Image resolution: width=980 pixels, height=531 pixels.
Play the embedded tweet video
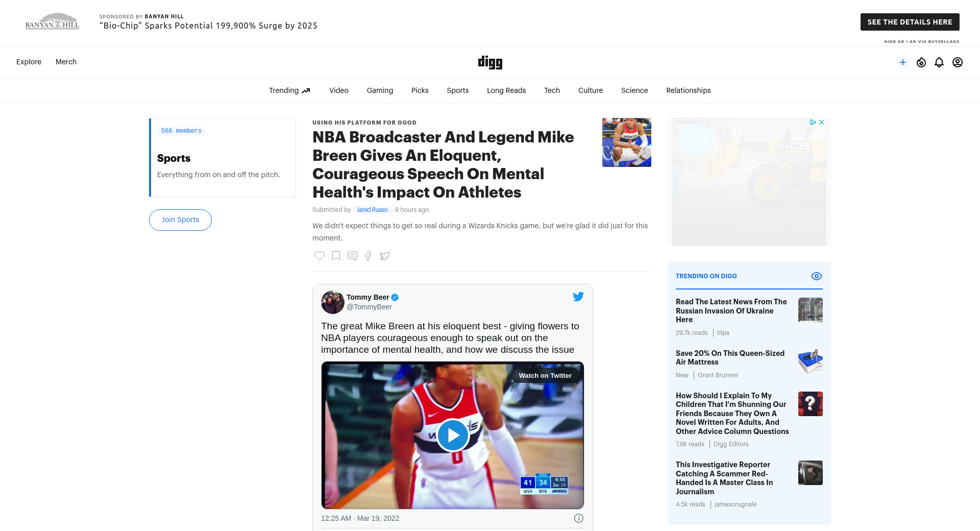point(453,435)
